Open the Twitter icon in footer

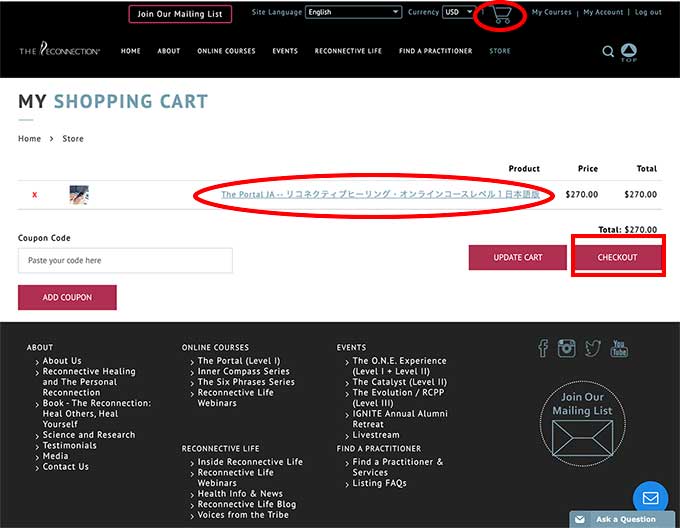[593, 348]
